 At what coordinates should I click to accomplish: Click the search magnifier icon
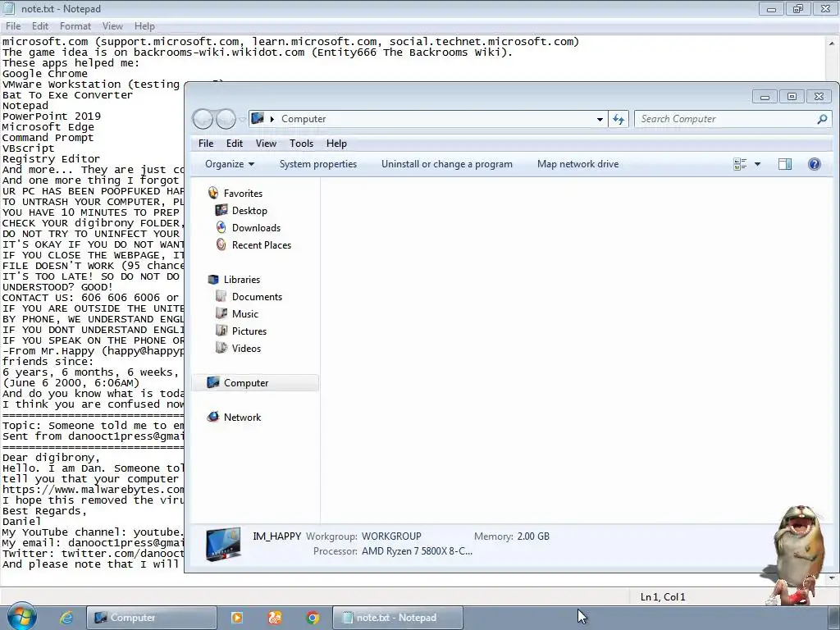822,119
